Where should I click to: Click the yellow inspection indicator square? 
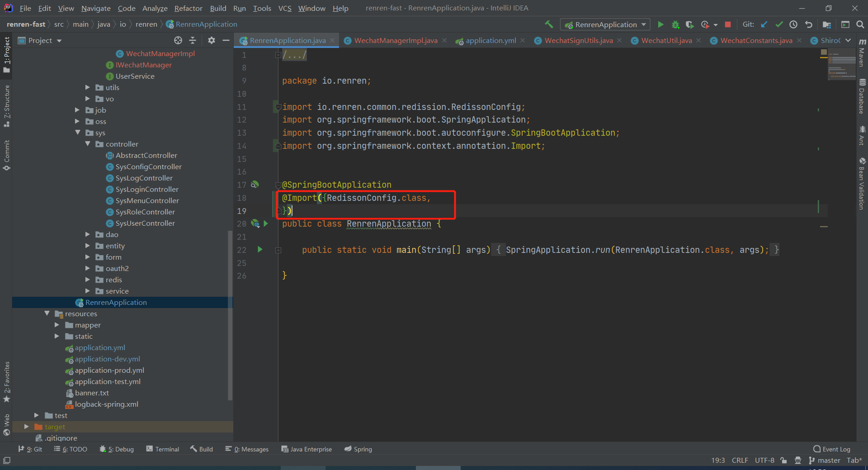pyautogui.click(x=824, y=52)
